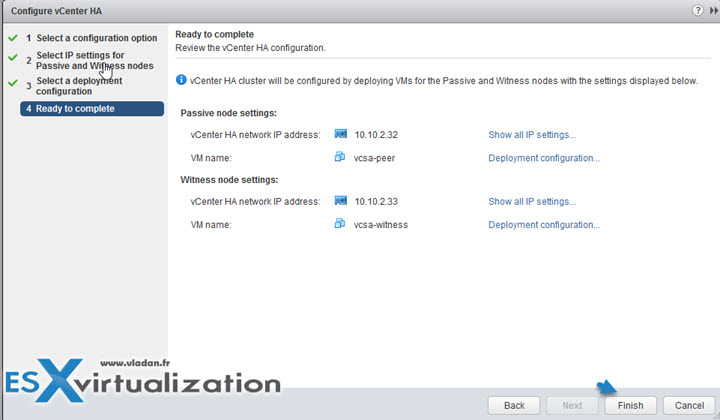720x420 pixels.
Task: Click the Ready to complete page heading
Action: [x=214, y=34]
